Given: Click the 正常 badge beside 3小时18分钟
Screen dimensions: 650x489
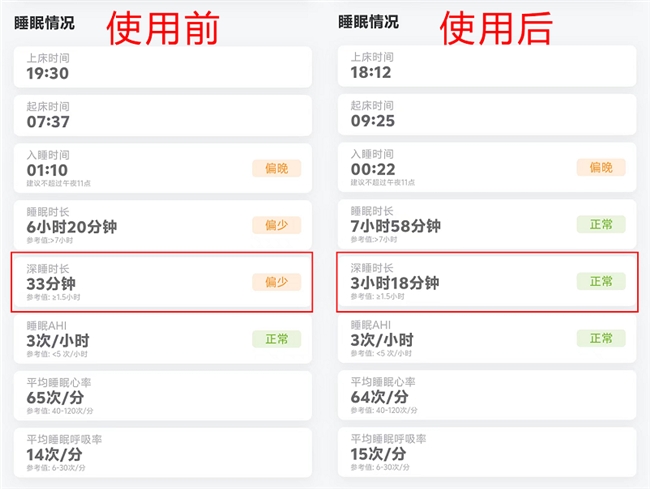Looking at the screenshot, I should tap(600, 282).
